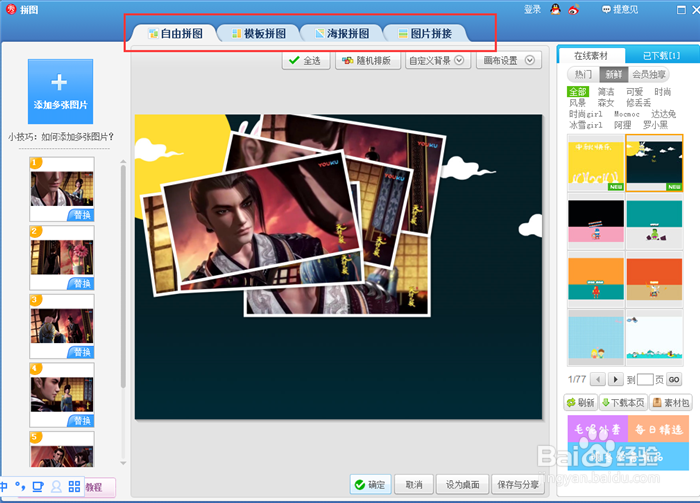
Task: Choose the 可爱 category
Action: coord(634,91)
